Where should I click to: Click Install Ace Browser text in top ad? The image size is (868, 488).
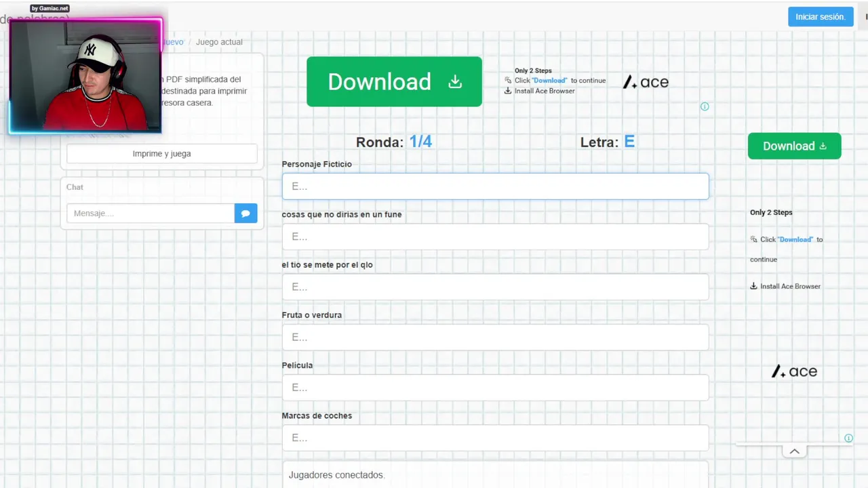[x=545, y=91]
